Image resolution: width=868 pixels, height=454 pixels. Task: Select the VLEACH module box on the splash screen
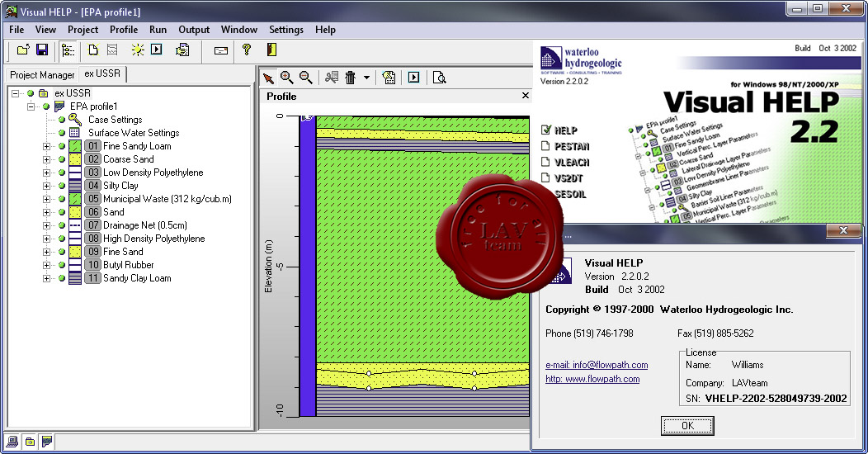pyautogui.click(x=546, y=162)
